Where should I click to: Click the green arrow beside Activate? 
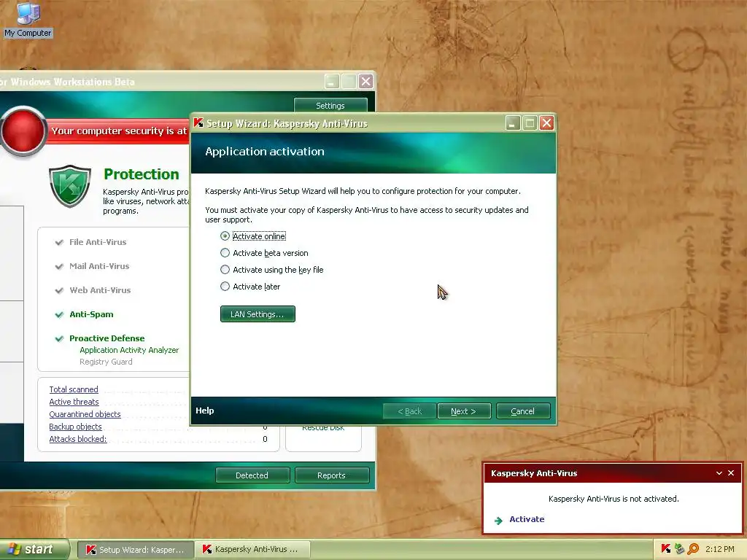pos(499,521)
